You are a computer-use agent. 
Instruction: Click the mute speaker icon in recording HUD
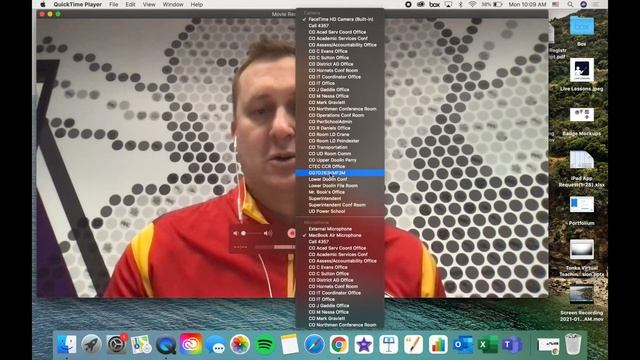point(236,233)
